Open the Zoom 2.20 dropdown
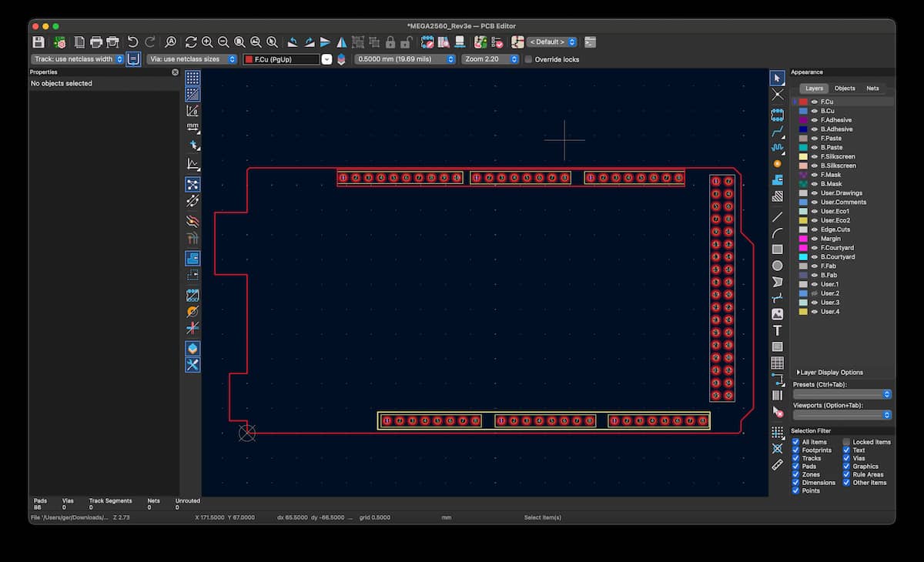Image resolution: width=924 pixels, height=562 pixels. [x=490, y=59]
